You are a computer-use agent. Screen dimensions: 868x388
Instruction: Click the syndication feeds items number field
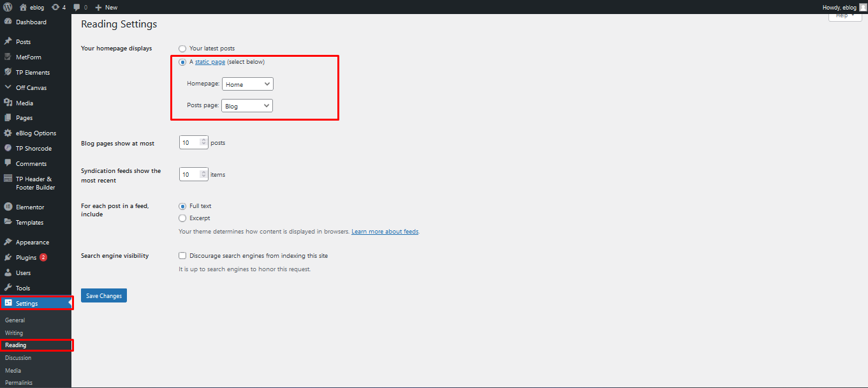[x=190, y=174]
